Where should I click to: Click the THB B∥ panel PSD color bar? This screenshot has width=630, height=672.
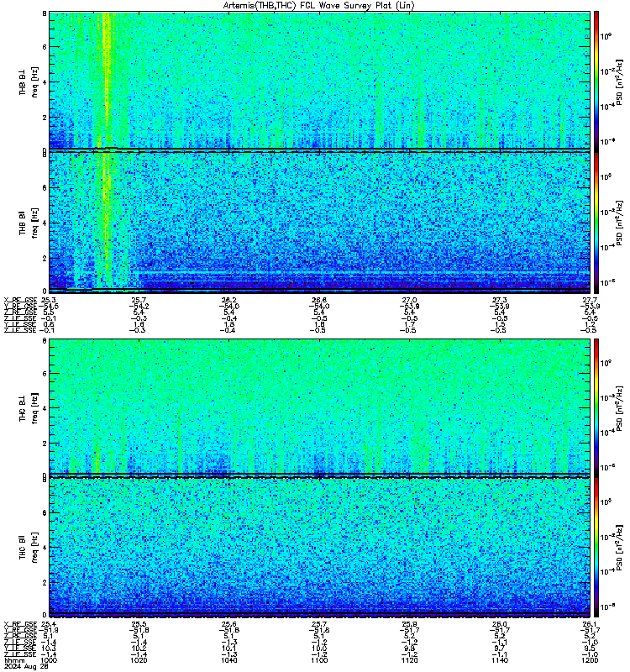[x=596, y=222]
